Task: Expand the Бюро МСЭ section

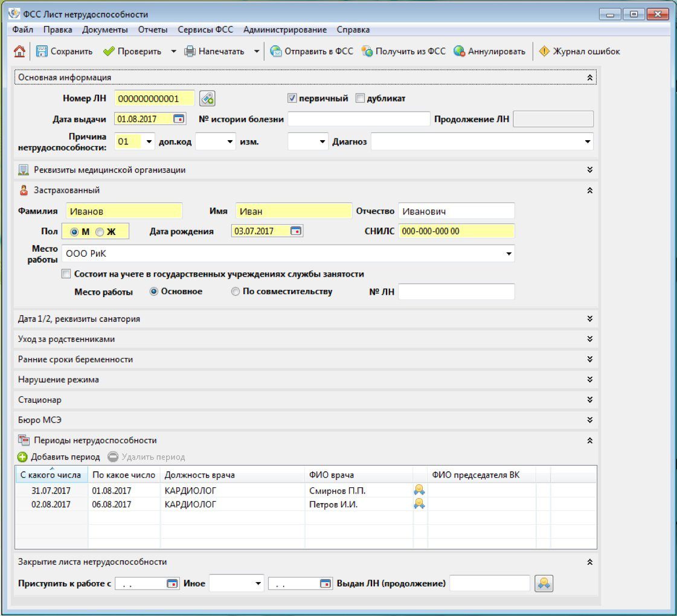Action: 589,420
